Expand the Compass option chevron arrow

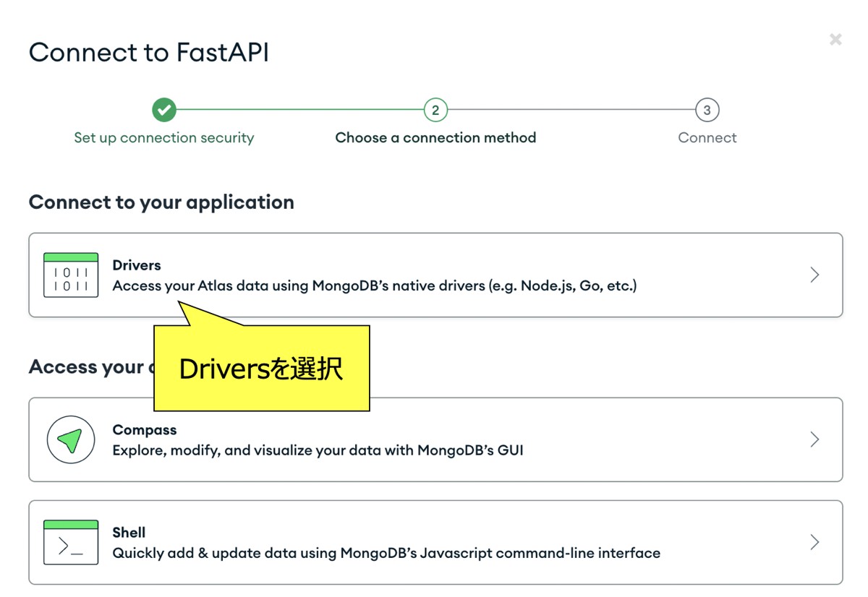814,439
